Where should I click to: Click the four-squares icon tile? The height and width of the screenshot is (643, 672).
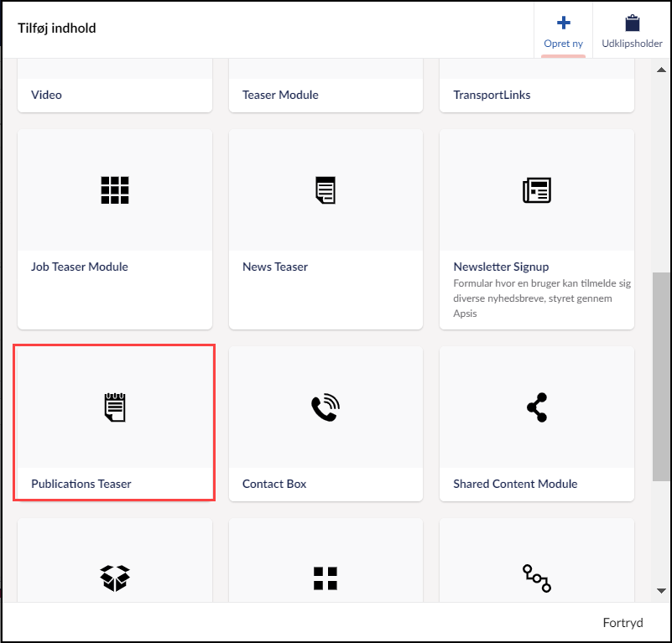click(x=326, y=578)
